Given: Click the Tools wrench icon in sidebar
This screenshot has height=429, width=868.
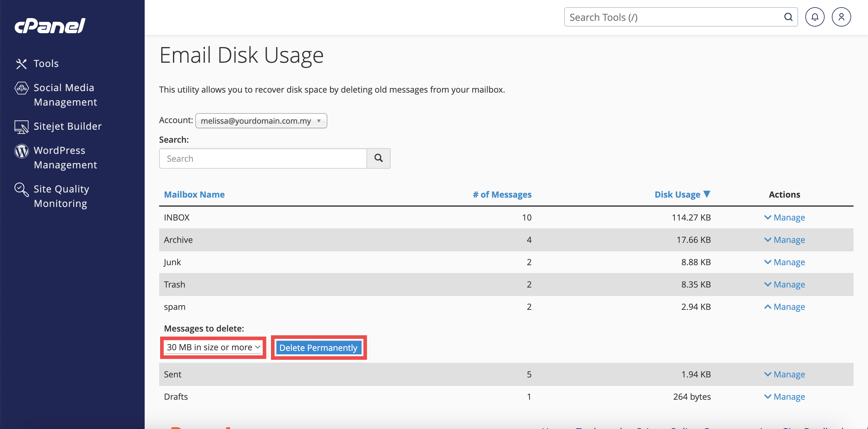Looking at the screenshot, I should click(x=21, y=64).
